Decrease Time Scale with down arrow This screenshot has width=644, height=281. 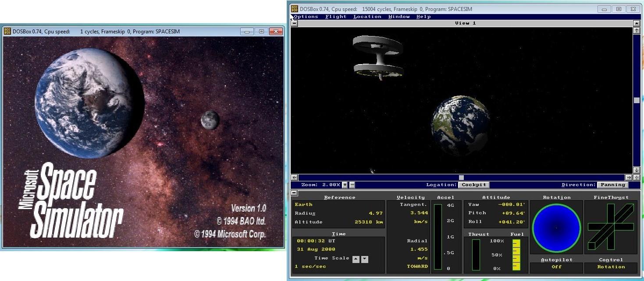(x=364, y=259)
